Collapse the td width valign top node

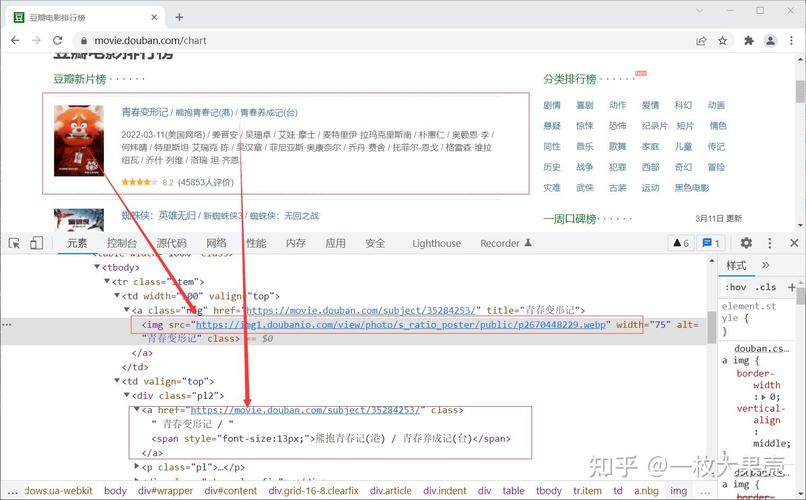pyautogui.click(x=117, y=295)
